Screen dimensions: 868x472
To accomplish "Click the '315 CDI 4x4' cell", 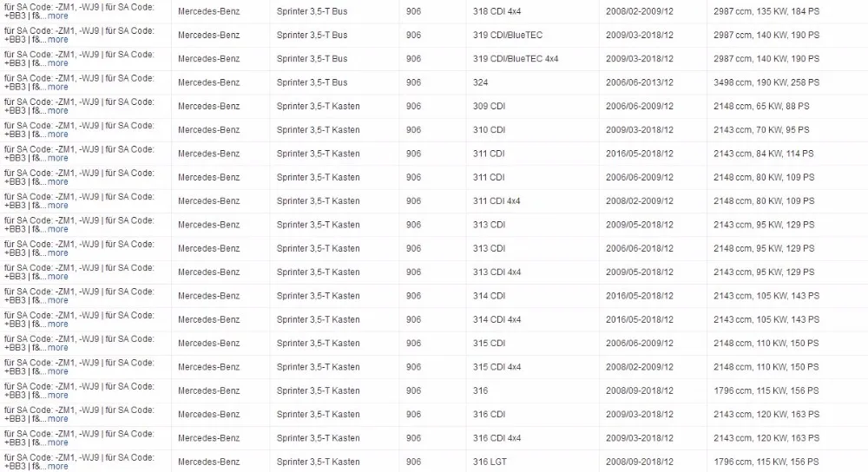I will tap(496, 367).
